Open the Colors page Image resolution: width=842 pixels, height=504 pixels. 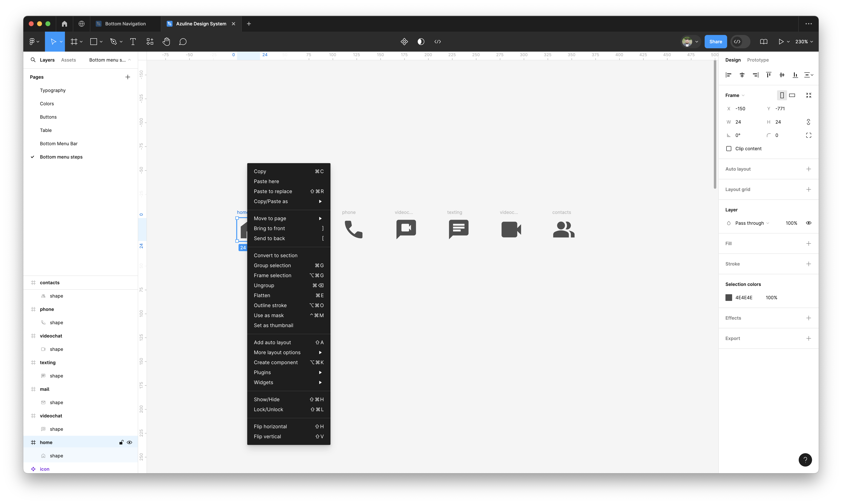[x=47, y=104]
